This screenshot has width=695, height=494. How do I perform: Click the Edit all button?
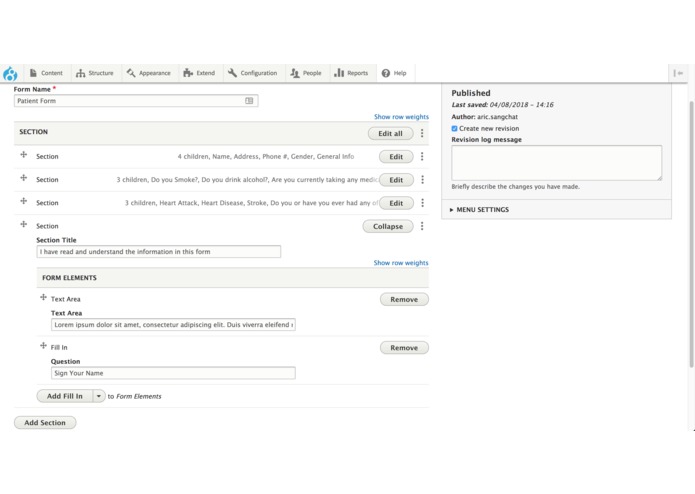[x=390, y=133]
